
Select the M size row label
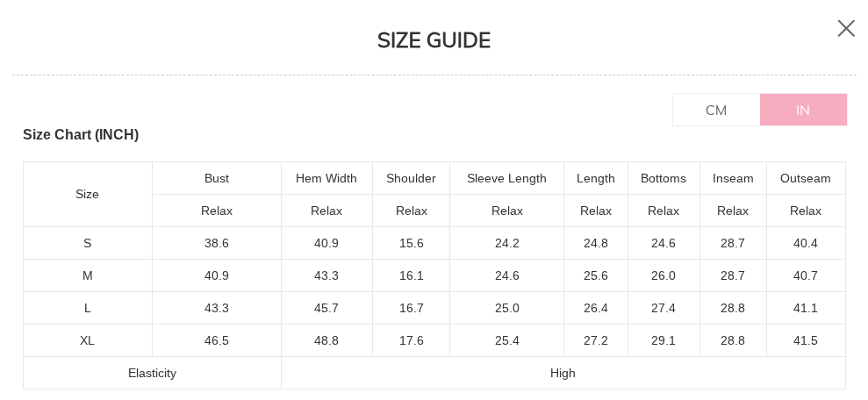(x=88, y=275)
